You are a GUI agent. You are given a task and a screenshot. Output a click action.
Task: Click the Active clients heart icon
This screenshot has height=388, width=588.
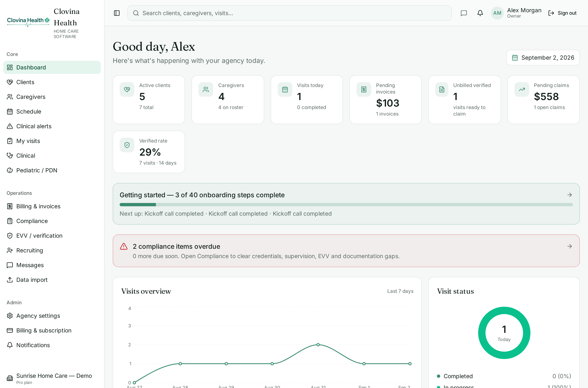127,89
